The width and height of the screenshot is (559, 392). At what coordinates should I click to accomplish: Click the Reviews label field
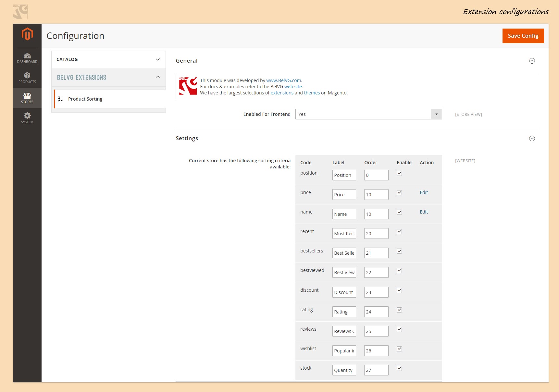tap(344, 331)
